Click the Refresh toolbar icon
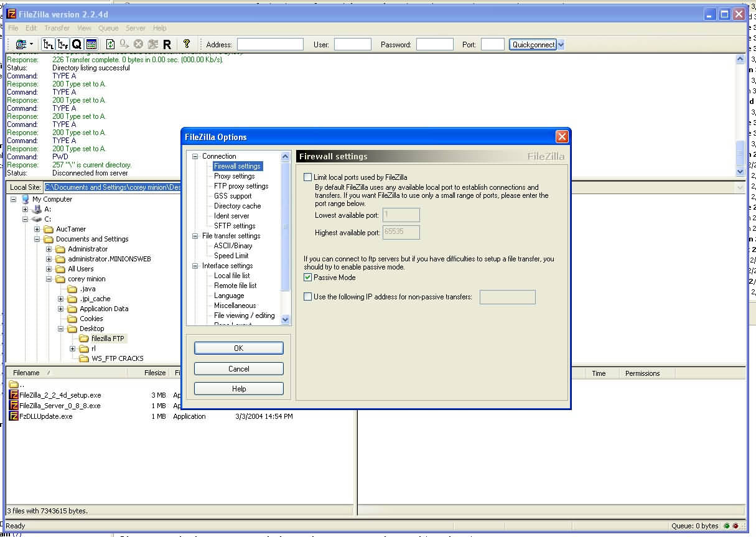Screen dimensions: 756x537 pyautogui.click(x=110, y=44)
